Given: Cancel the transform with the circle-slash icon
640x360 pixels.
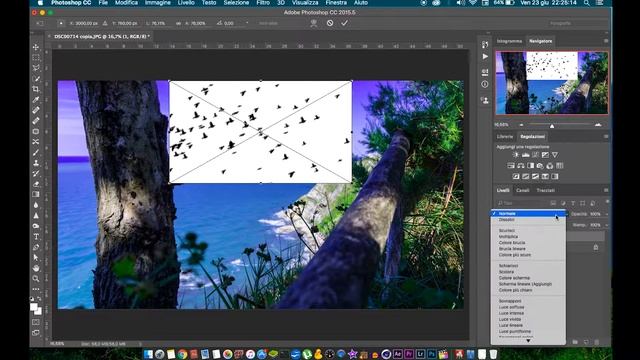Looking at the screenshot, I should click(330, 23).
